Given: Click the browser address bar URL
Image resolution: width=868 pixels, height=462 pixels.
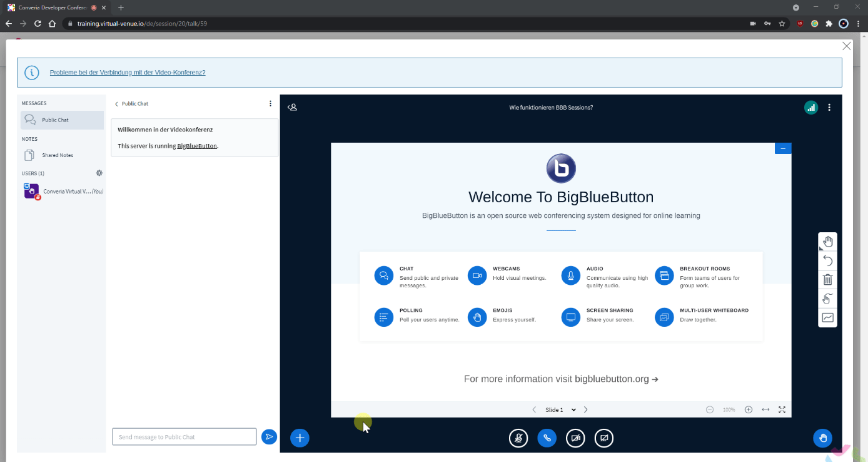Looking at the screenshot, I should (x=142, y=24).
